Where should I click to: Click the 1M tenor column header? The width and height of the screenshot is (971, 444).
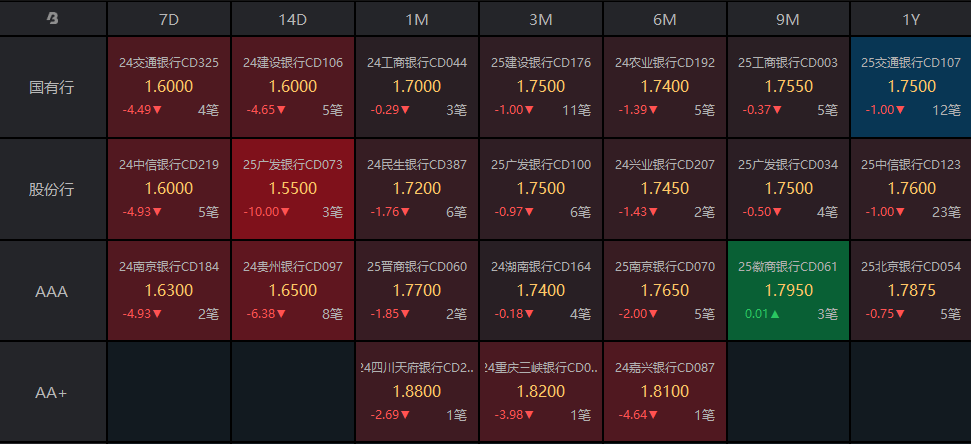point(417,19)
